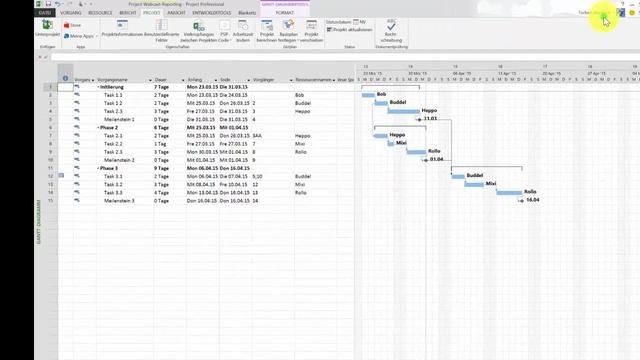Click Basisplan festlegen

[288, 31]
